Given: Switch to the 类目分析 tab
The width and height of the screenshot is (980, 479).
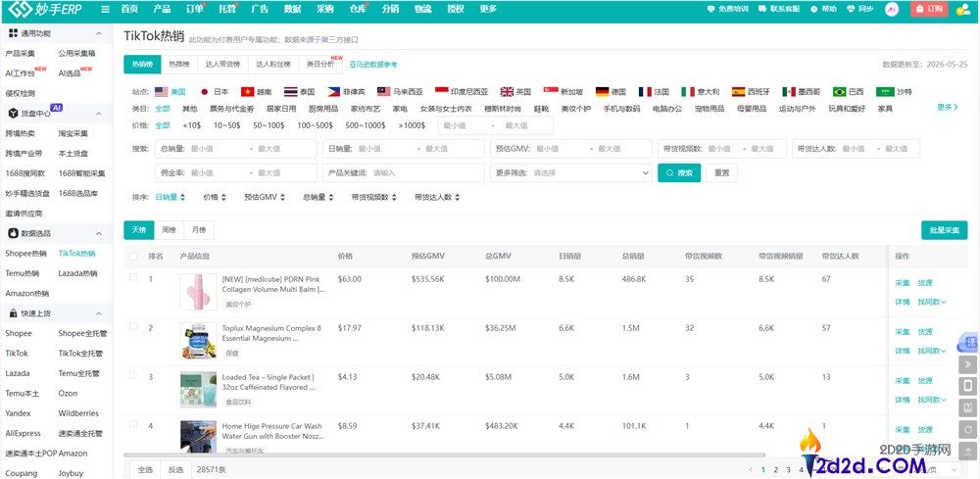Looking at the screenshot, I should pyautogui.click(x=320, y=65).
